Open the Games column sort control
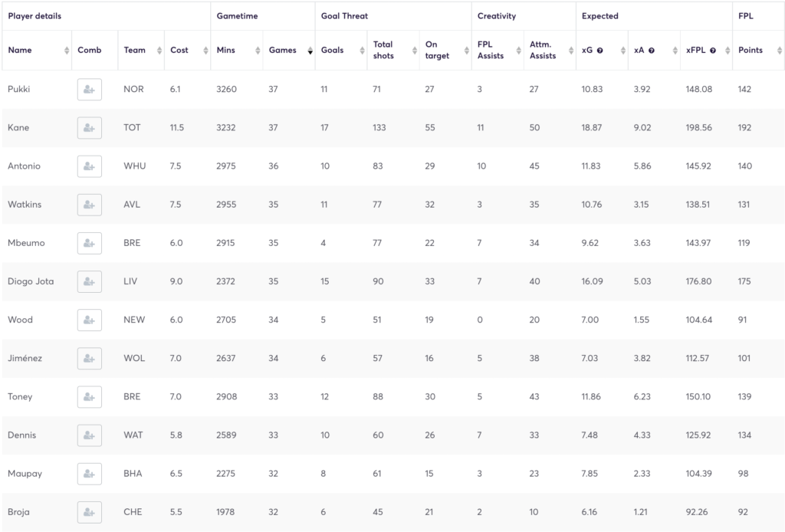 [x=310, y=50]
